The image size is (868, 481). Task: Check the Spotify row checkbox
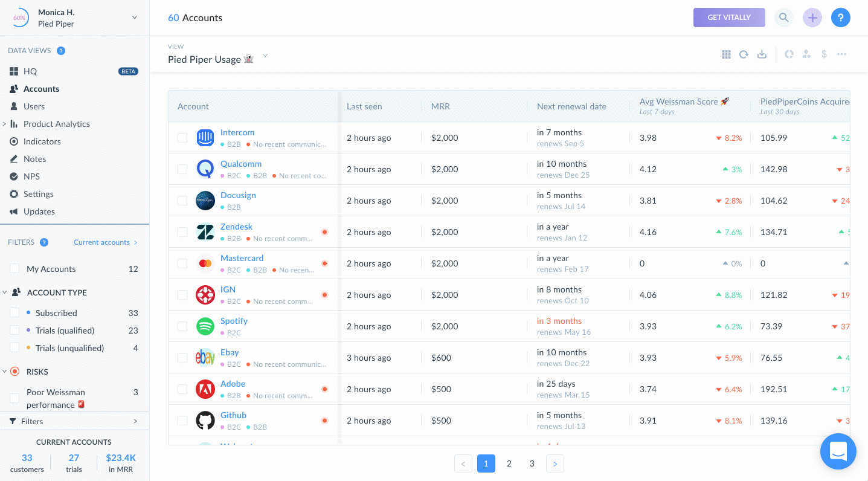pyautogui.click(x=182, y=326)
